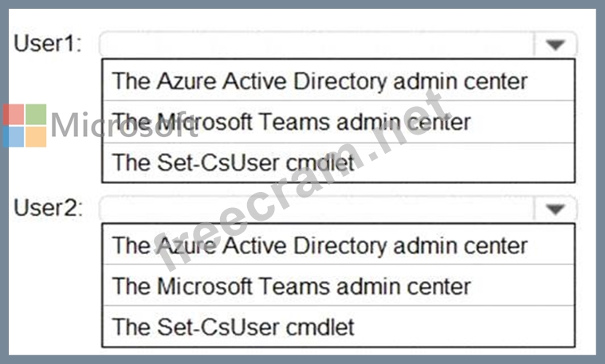The image size is (605, 364).
Task: Click the User1 label
Action: (x=47, y=45)
